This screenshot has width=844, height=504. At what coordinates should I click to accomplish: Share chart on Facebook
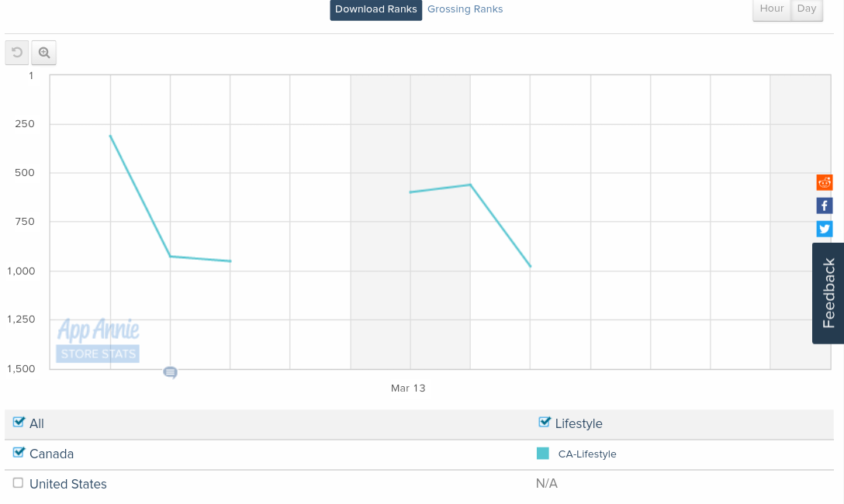(825, 205)
